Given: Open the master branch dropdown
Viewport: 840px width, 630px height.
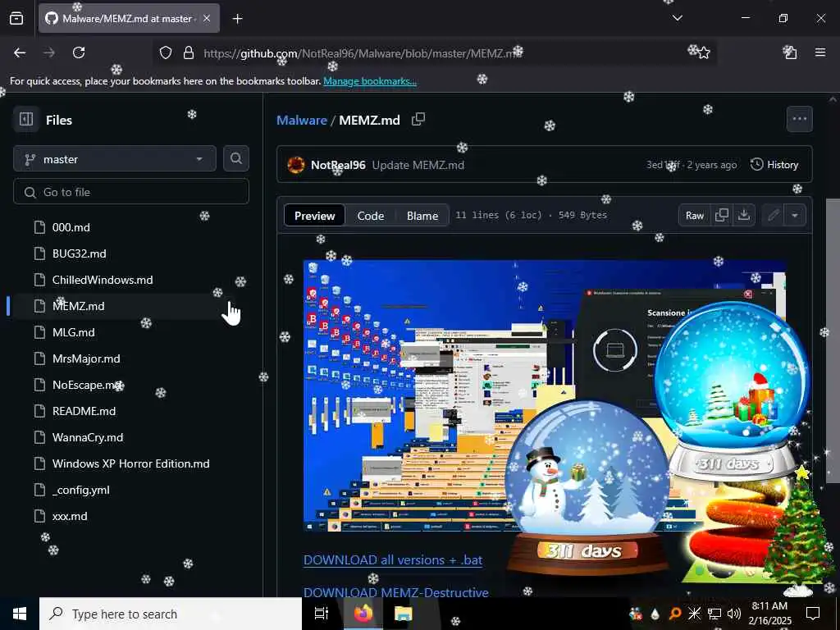Looking at the screenshot, I should tap(115, 159).
